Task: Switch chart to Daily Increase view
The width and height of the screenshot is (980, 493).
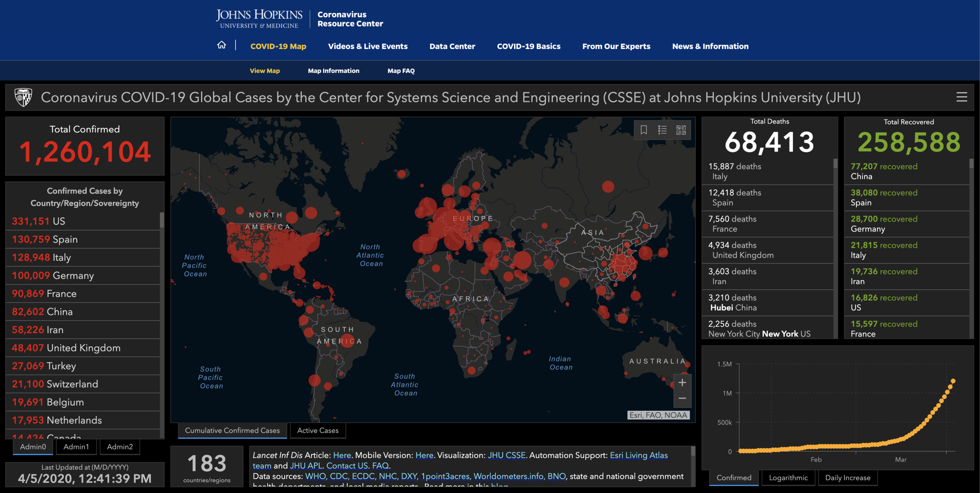Action: (848, 478)
